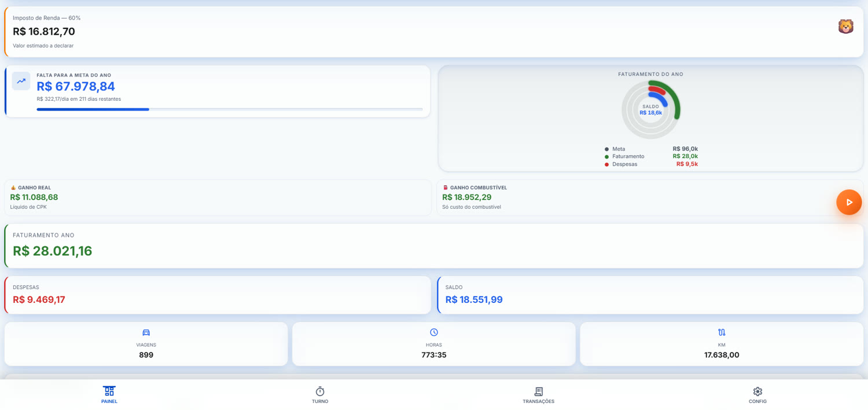868x410 pixels.
Task: Click the Saldo R$ 18,6k chart center
Action: pyautogui.click(x=651, y=110)
